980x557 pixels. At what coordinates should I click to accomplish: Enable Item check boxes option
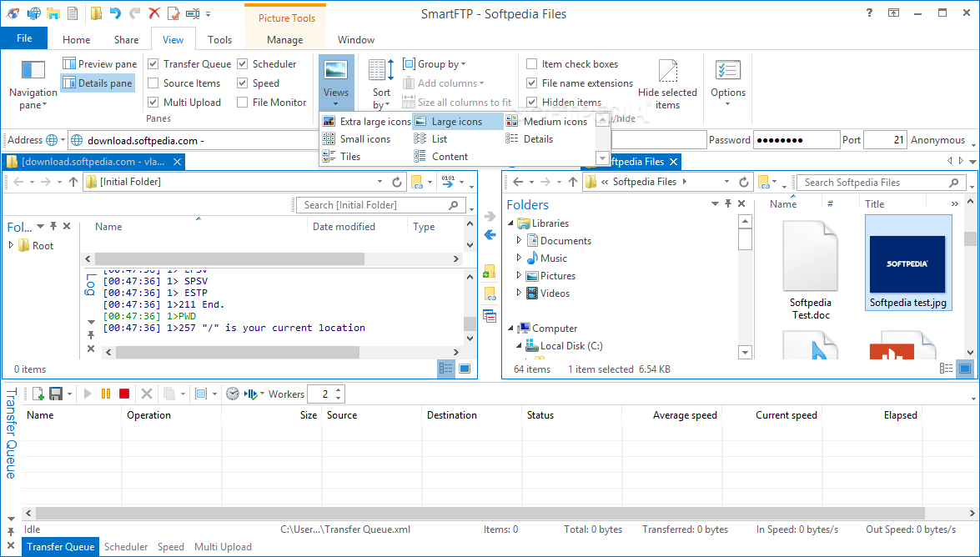point(532,63)
